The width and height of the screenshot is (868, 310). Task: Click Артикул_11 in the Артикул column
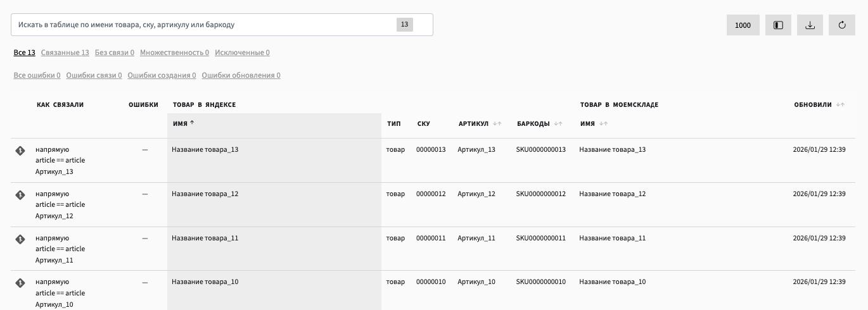pos(476,239)
